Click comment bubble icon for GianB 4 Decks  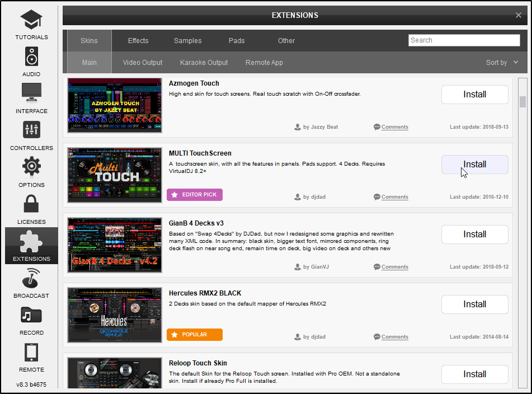[x=376, y=267]
